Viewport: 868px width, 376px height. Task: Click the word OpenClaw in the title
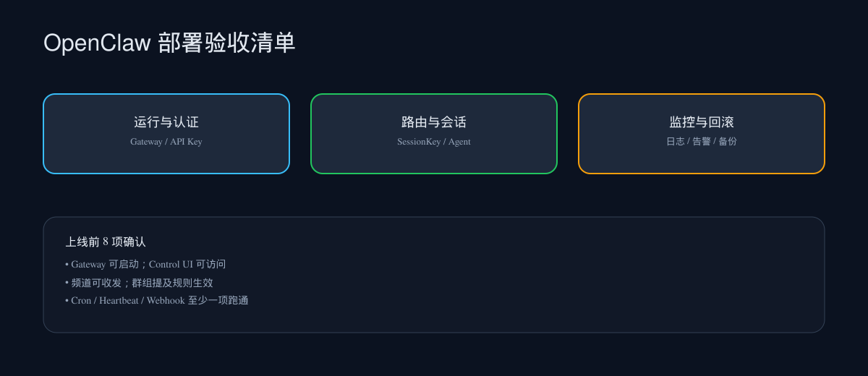point(97,43)
